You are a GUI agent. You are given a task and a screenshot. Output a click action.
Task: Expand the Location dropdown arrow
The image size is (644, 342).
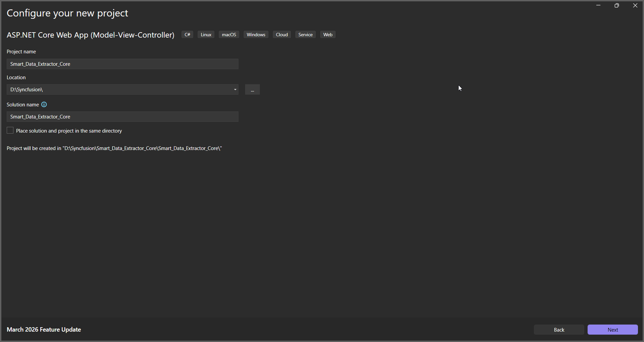click(235, 90)
